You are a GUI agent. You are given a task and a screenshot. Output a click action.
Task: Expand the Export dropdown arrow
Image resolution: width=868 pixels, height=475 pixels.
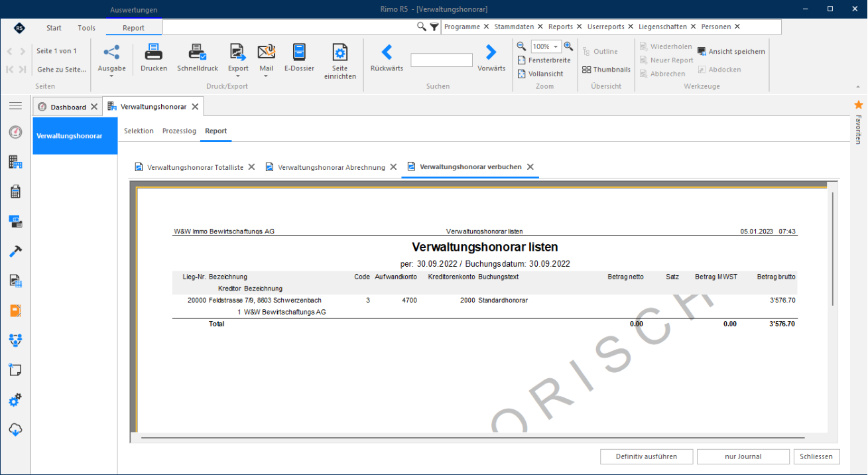coord(238,76)
